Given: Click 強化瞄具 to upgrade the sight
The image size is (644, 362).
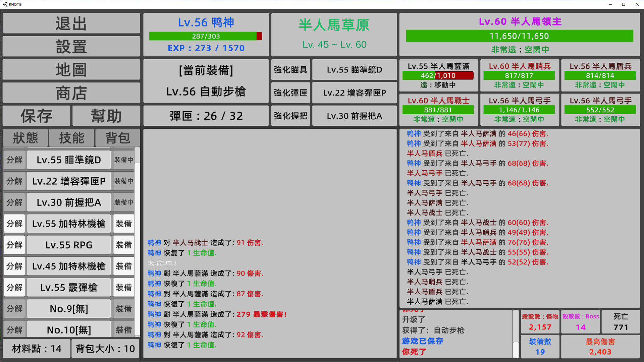Looking at the screenshot, I should tap(290, 70).
